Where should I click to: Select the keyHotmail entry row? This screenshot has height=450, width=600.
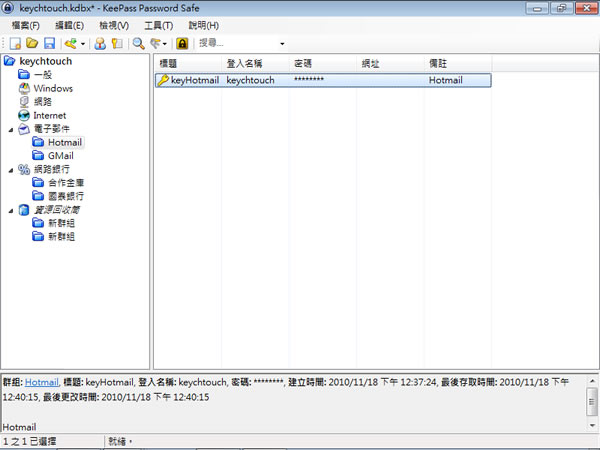click(x=188, y=80)
